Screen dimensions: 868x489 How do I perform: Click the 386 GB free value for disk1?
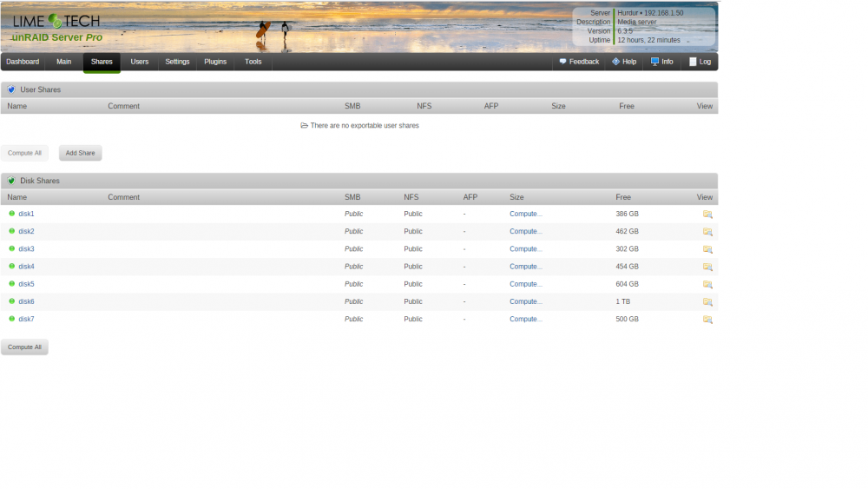[628, 214]
